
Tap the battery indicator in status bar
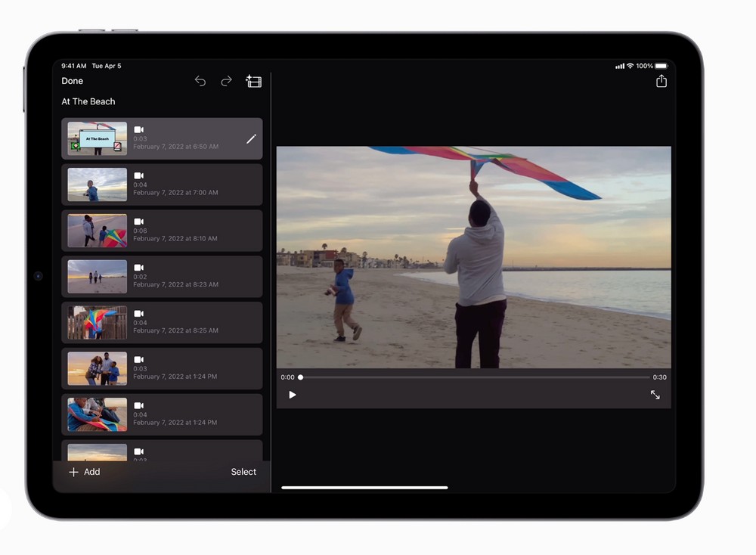(661, 66)
